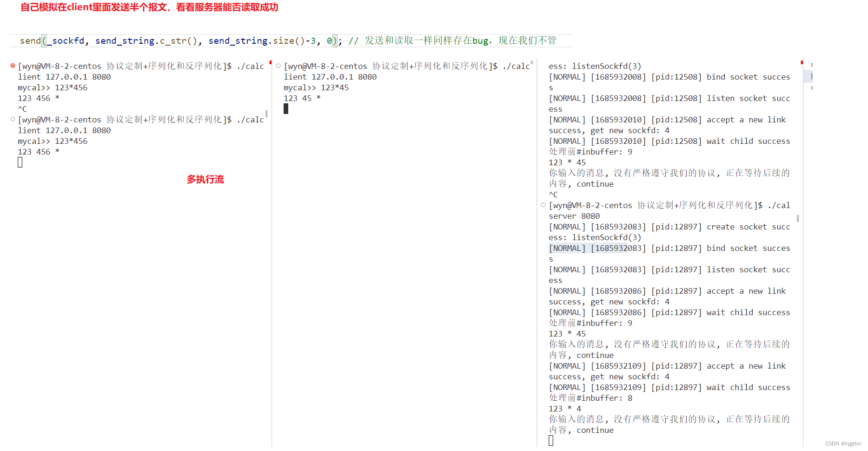This screenshot has width=868, height=451.
Task: Click 'mycal>> 123*45' in the middle terminal
Action: pos(316,88)
